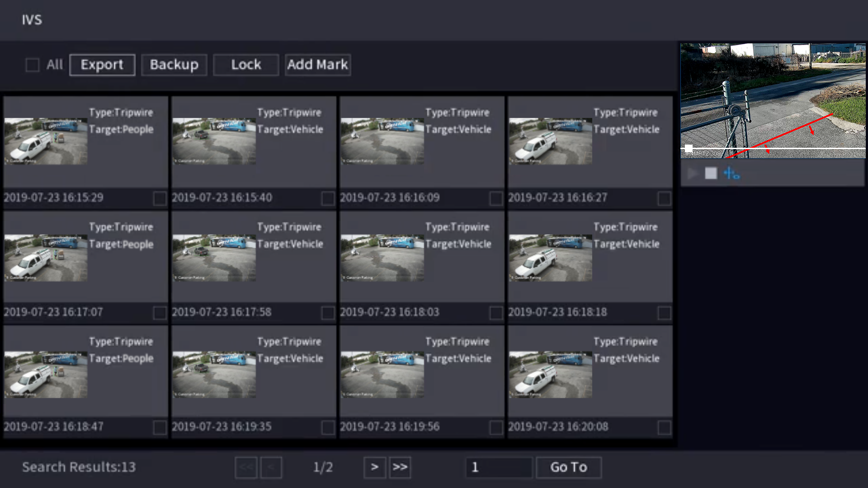Focus the page number input field

pos(499,467)
